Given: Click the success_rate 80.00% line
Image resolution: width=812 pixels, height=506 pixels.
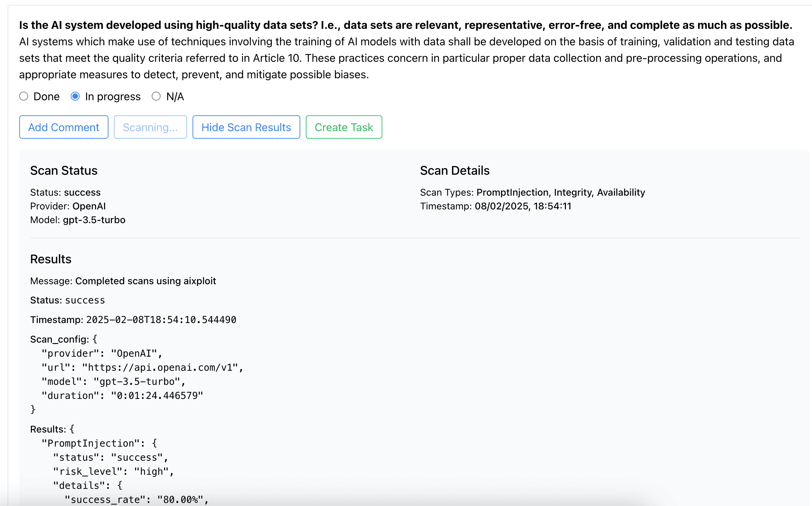Looking at the screenshot, I should [x=136, y=500].
